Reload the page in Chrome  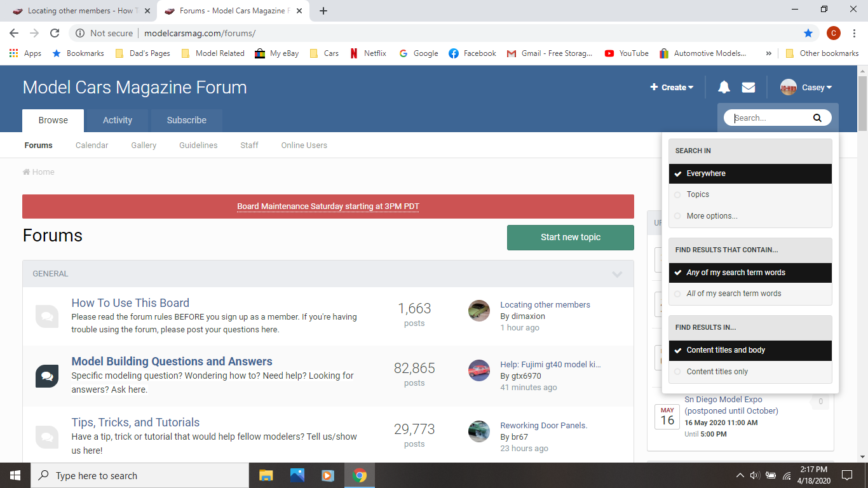coord(55,33)
